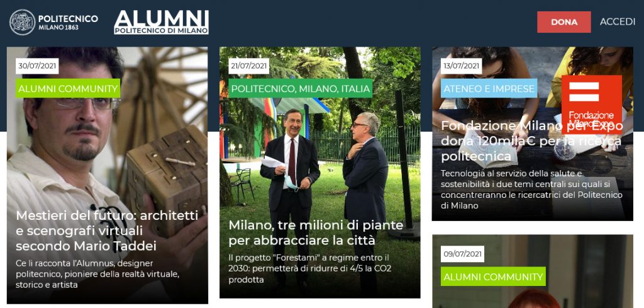Click the 09/07/2021 date badge
Screen dimensions: 644x308
(x=462, y=254)
